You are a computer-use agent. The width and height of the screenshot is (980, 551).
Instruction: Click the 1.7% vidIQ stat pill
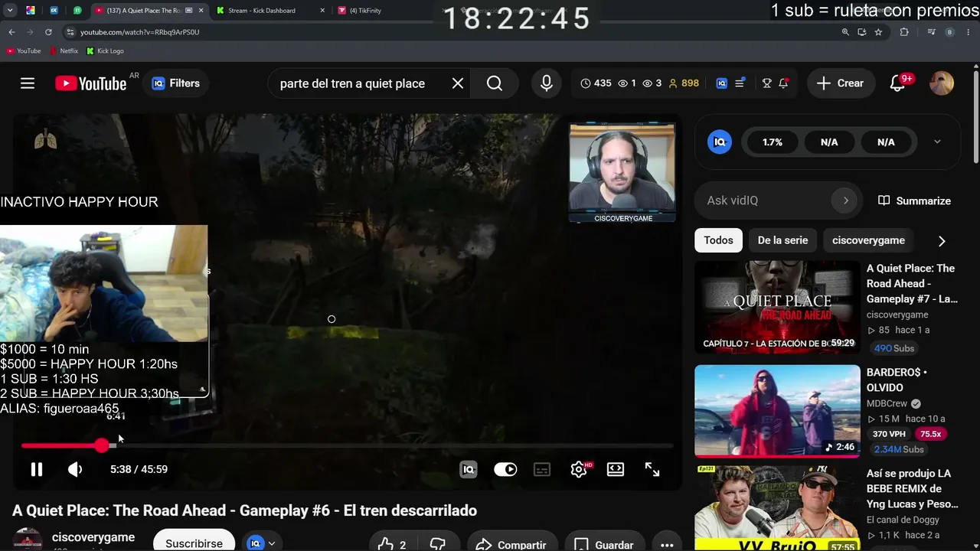773,142
